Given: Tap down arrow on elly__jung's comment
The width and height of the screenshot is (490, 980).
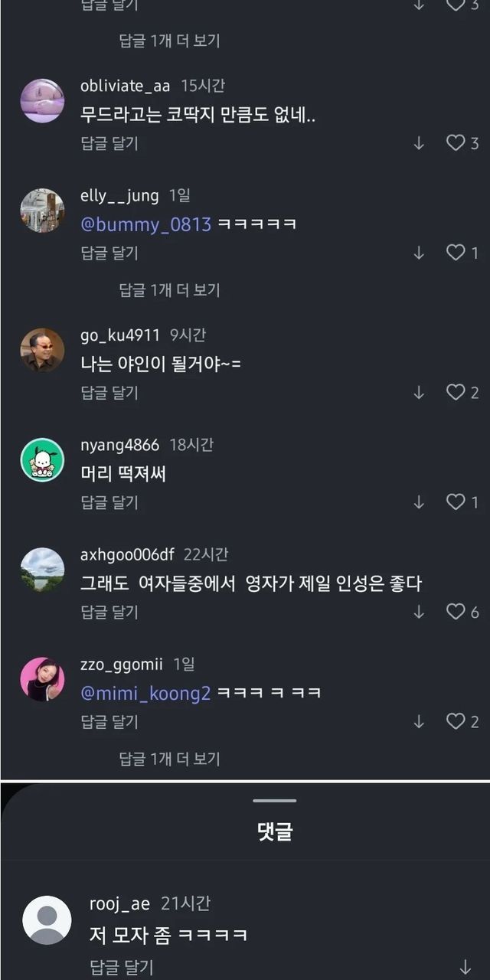Looking at the screenshot, I should pyautogui.click(x=419, y=253).
